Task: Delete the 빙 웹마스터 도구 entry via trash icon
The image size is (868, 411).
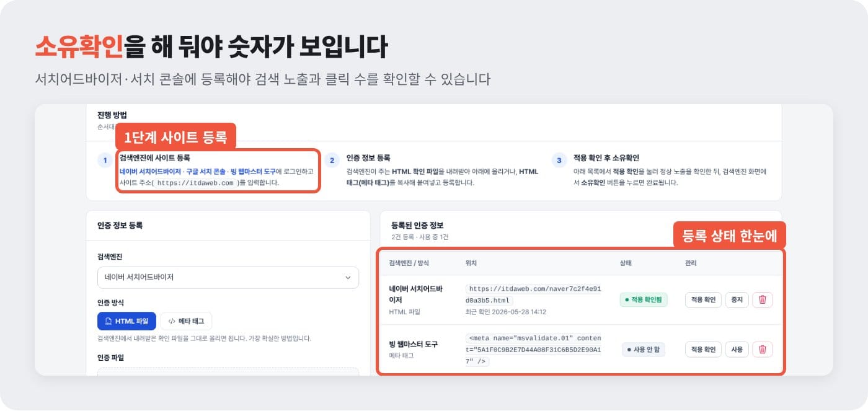Action: pos(763,350)
